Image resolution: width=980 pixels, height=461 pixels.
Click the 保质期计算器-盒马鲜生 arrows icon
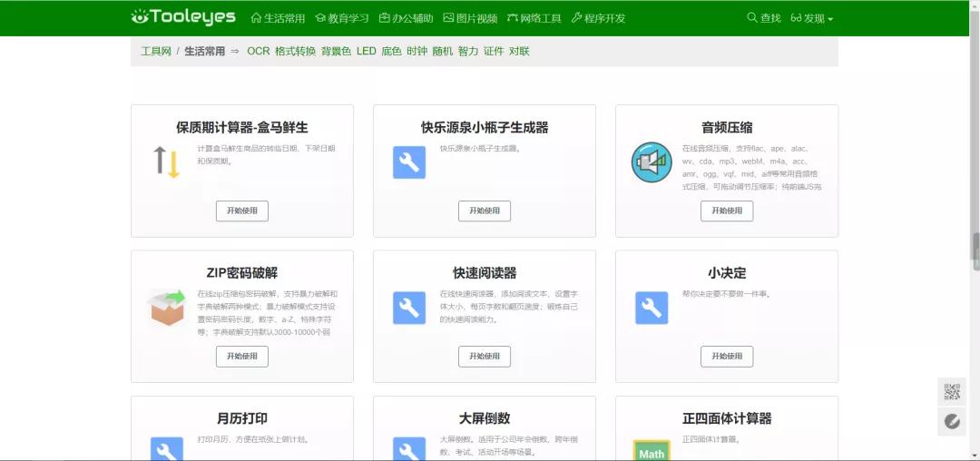click(x=167, y=162)
